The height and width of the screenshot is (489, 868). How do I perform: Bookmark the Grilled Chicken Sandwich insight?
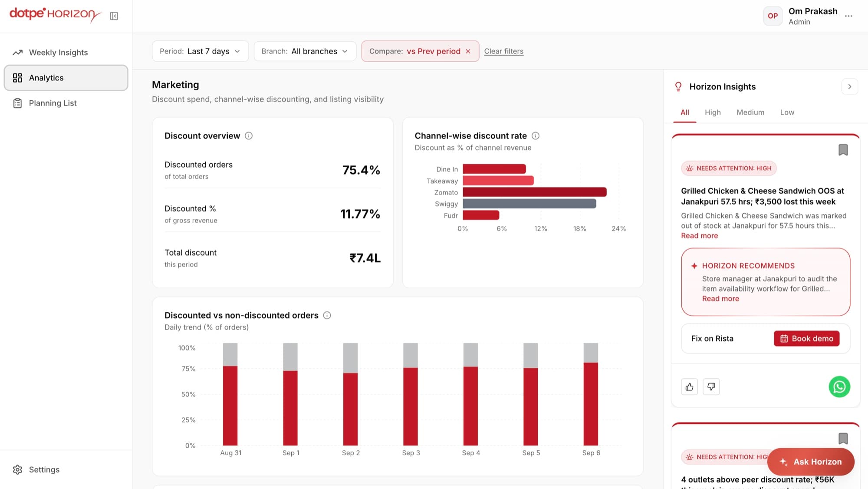pyautogui.click(x=843, y=150)
